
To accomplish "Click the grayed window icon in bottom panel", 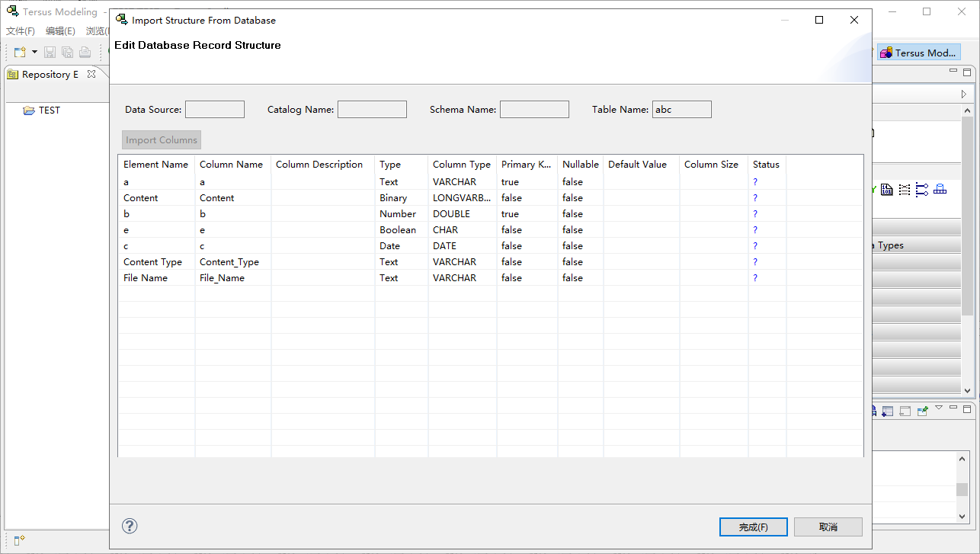I will (905, 411).
